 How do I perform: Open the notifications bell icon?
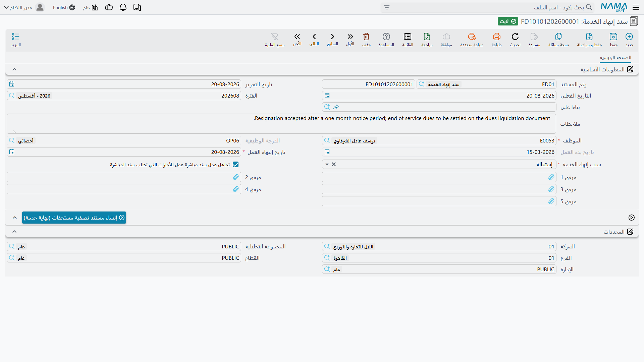coord(123,7)
